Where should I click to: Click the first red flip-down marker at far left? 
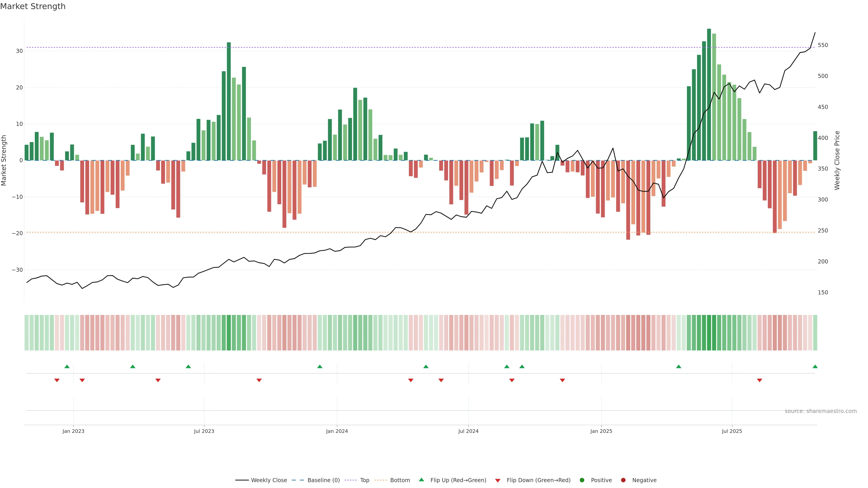[57, 380]
